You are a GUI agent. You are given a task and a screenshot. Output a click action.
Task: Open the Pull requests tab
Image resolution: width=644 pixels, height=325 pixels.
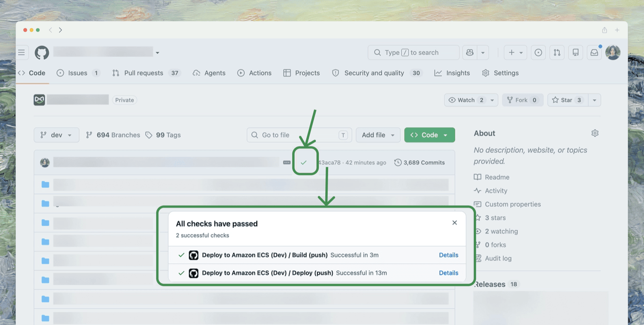click(x=147, y=73)
